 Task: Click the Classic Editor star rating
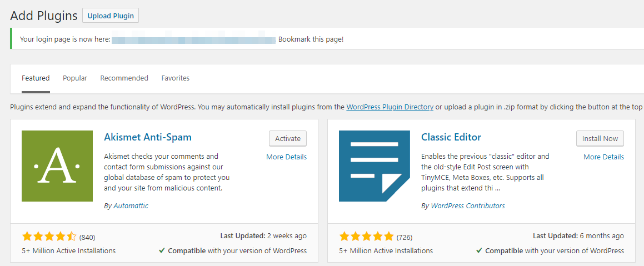(x=366, y=237)
